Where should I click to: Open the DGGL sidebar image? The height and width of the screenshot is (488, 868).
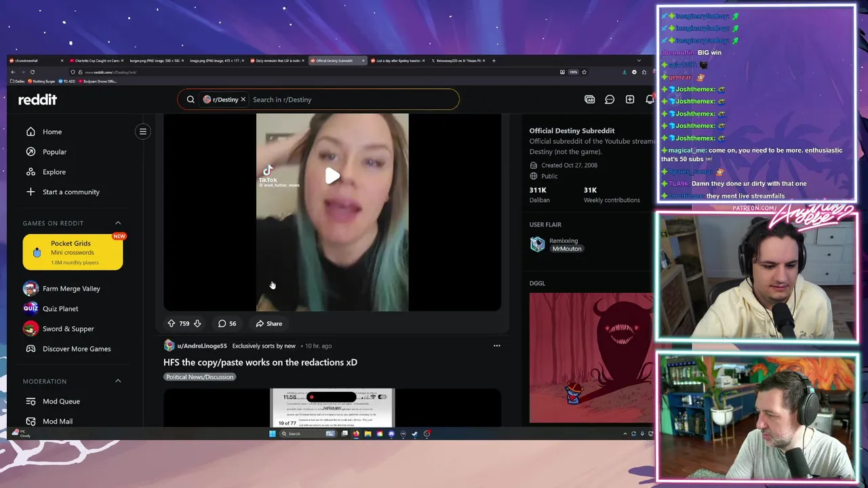click(x=591, y=358)
